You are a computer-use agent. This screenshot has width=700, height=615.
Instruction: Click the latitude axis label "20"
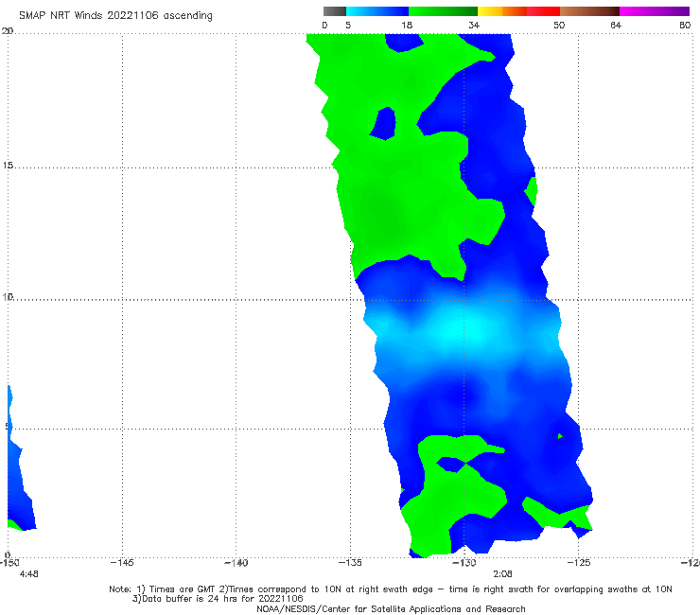point(8,31)
